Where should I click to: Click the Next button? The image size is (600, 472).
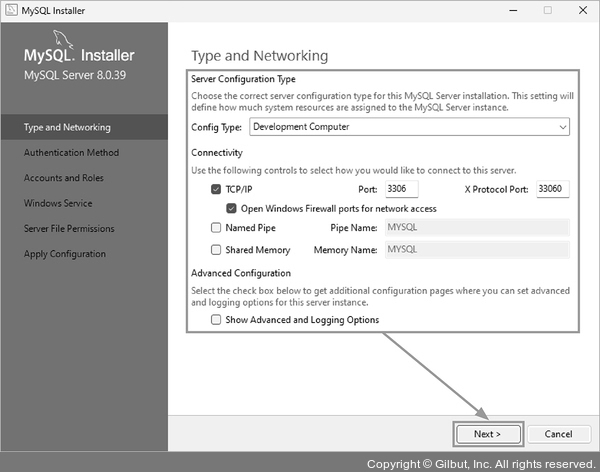click(486, 434)
